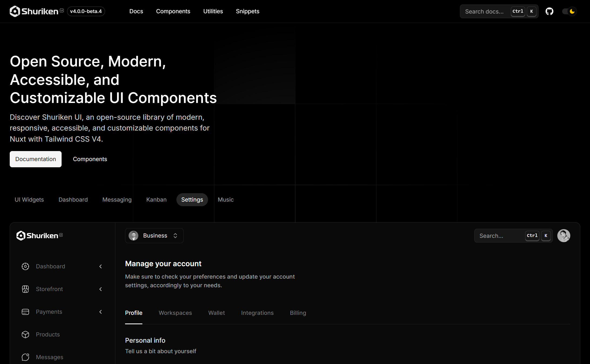Click the "Personal info" heading

click(145, 340)
